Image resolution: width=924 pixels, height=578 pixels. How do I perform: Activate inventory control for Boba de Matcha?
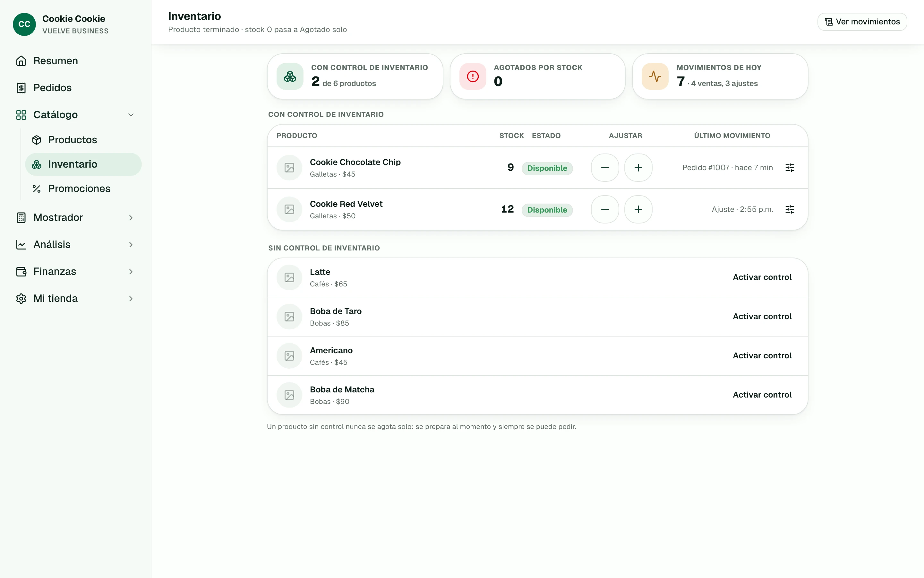coord(762,395)
